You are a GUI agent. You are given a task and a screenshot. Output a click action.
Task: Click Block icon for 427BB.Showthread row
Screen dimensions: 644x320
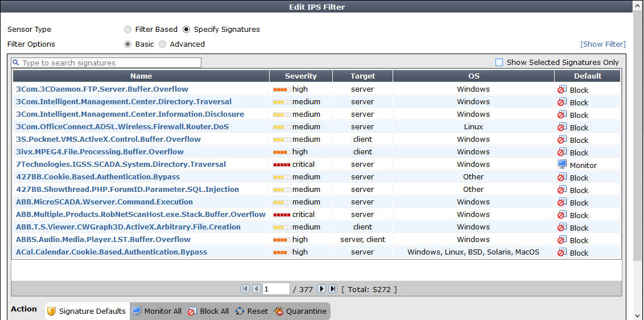(562, 189)
